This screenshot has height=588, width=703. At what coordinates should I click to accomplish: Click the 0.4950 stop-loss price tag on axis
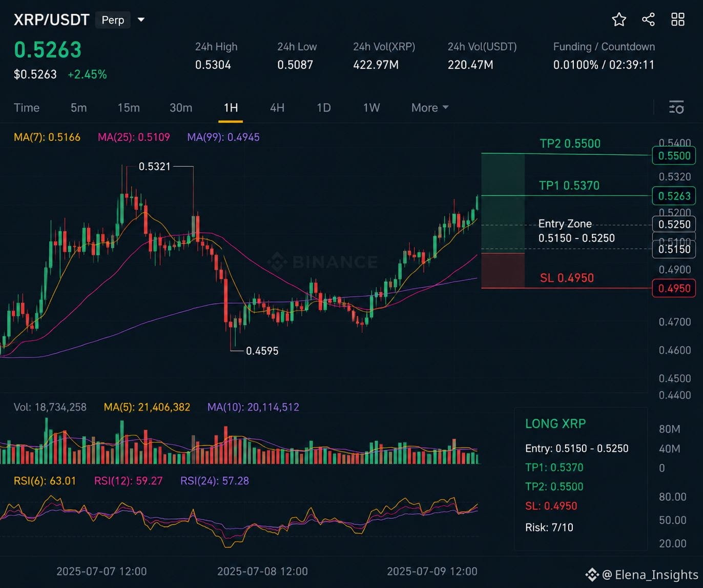coord(674,288)
